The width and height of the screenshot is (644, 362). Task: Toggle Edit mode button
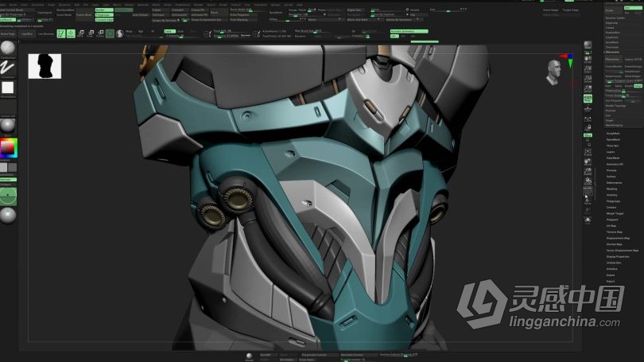click(60, 33)
